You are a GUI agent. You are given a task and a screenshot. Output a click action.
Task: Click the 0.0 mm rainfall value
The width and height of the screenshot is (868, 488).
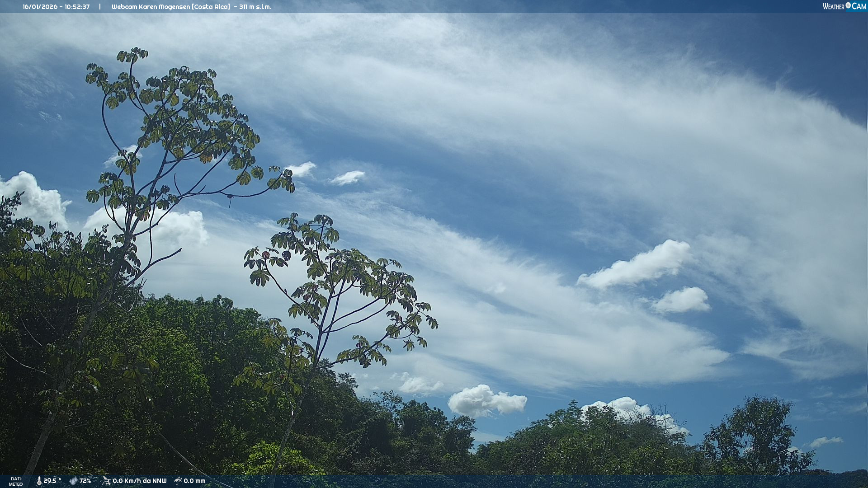pos(194,481)
